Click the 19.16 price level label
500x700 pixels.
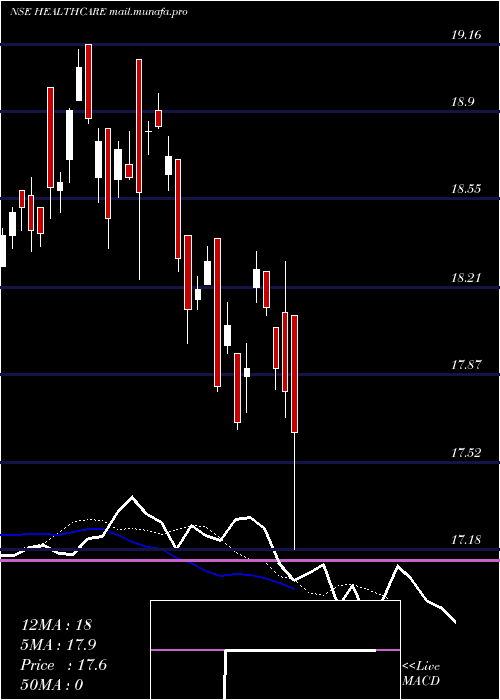[x=466, y=35]
